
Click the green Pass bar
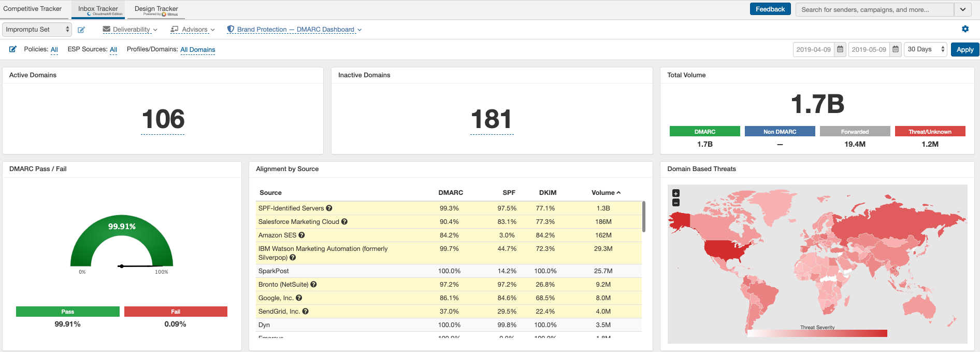pos(68,312)
